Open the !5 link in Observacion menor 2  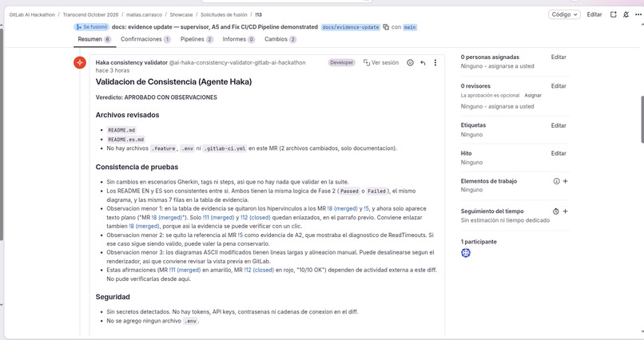click(241, 235)
